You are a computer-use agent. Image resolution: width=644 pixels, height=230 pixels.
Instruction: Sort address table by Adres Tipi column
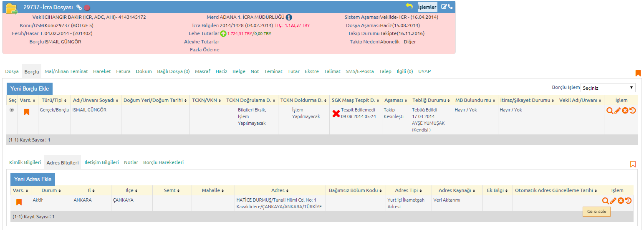(x=408, y=190)
